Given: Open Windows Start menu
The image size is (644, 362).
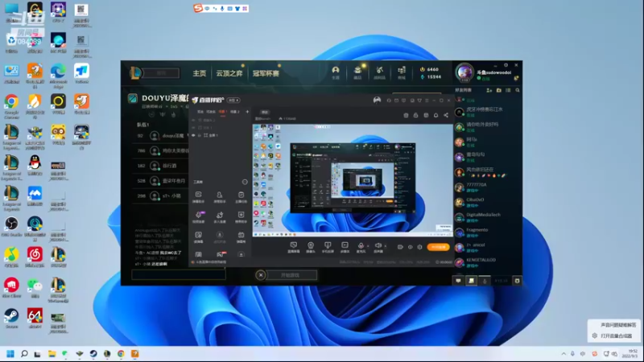Looking at the screenshot, I should point(10,354).
